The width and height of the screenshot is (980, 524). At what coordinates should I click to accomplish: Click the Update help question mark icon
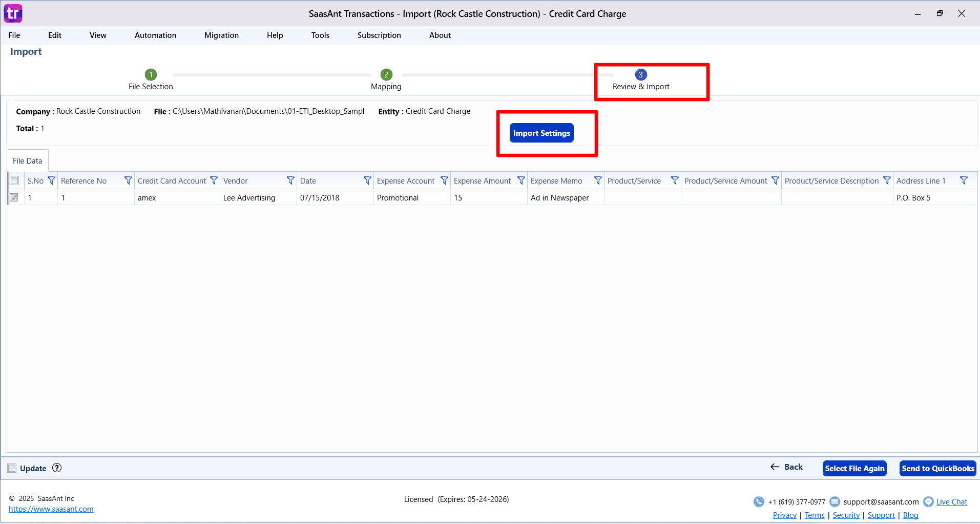(57, 468)
